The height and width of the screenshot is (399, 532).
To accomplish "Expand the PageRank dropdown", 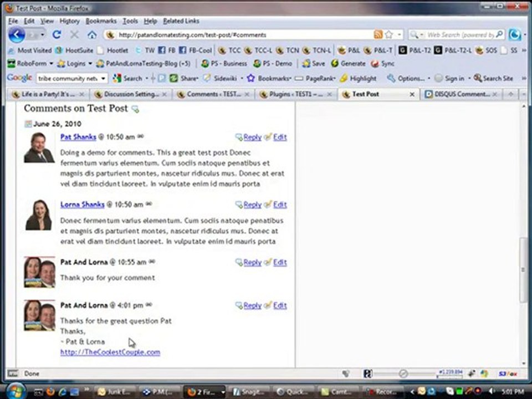I will coord(334,78).
